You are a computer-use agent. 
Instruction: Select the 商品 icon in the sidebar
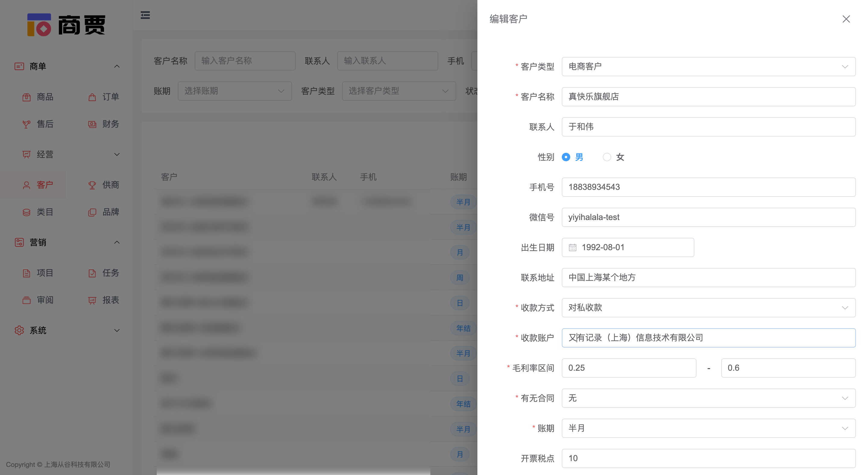pyautogui.click(x=27, y=97)
